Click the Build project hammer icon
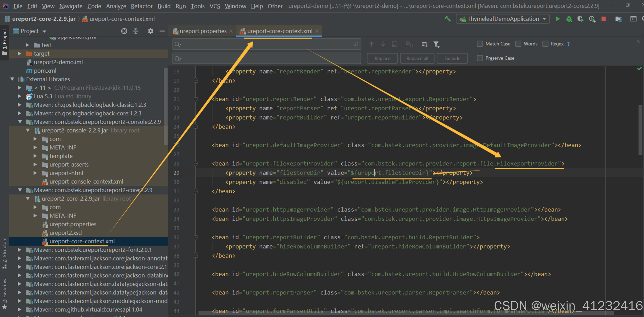 pyautogui.click(x=447, y=19)
